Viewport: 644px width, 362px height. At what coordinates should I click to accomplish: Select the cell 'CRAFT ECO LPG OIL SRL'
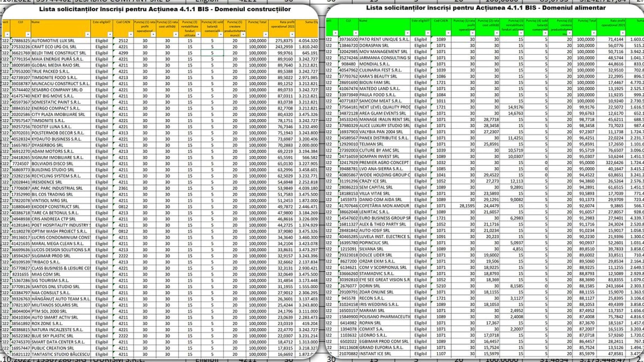(x=61, y=47)
